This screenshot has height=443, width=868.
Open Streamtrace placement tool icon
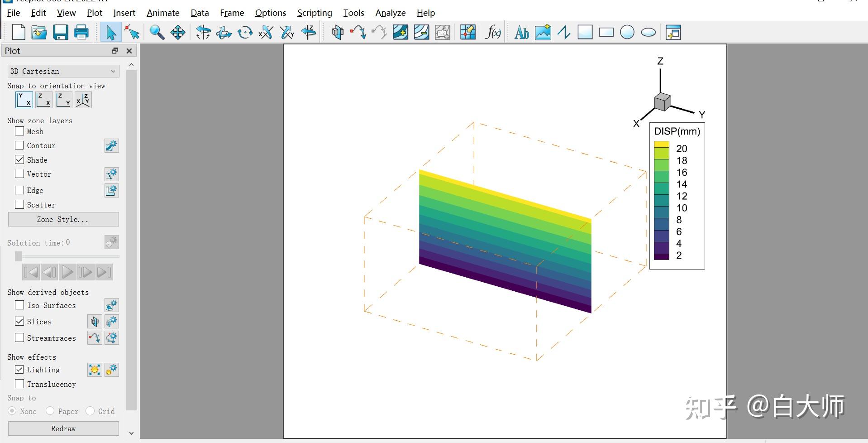pos(95,338)
